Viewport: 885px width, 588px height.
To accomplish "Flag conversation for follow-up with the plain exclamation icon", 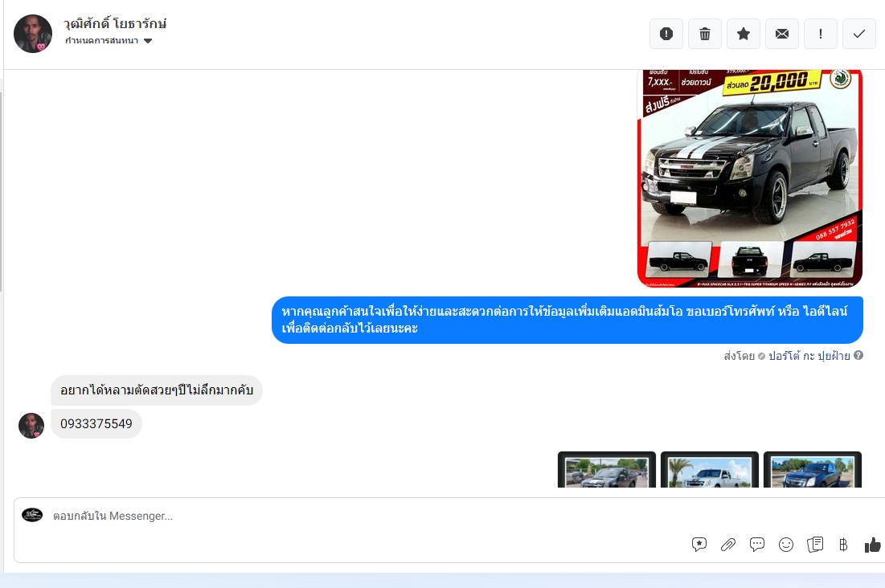I will tap(820, 34).
